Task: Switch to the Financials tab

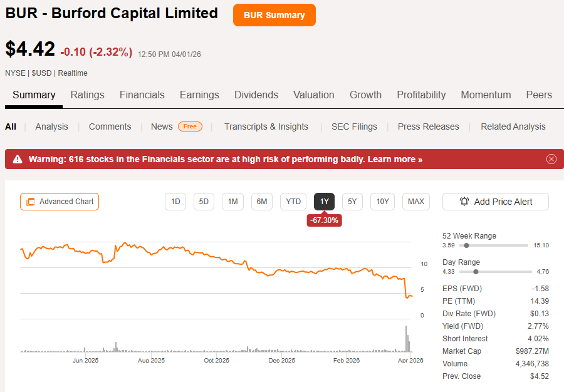Action: pyautogui.click(x=142, y=95)
